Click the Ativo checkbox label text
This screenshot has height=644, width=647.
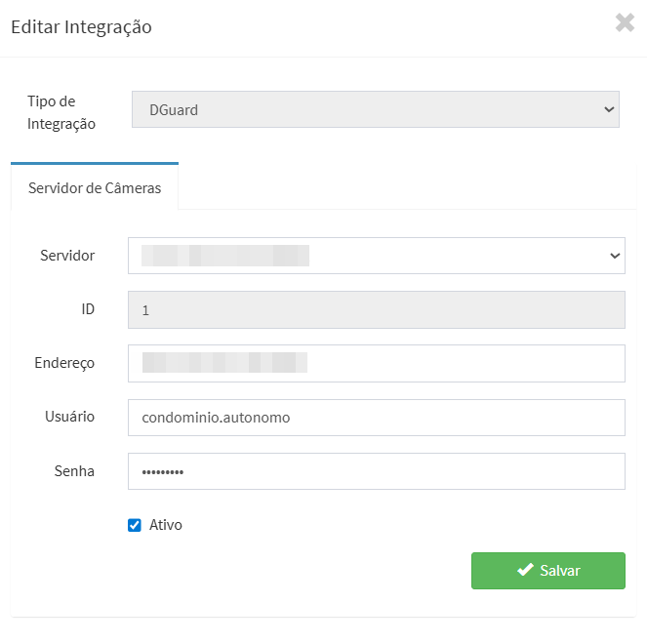click(x=165, y=525)
